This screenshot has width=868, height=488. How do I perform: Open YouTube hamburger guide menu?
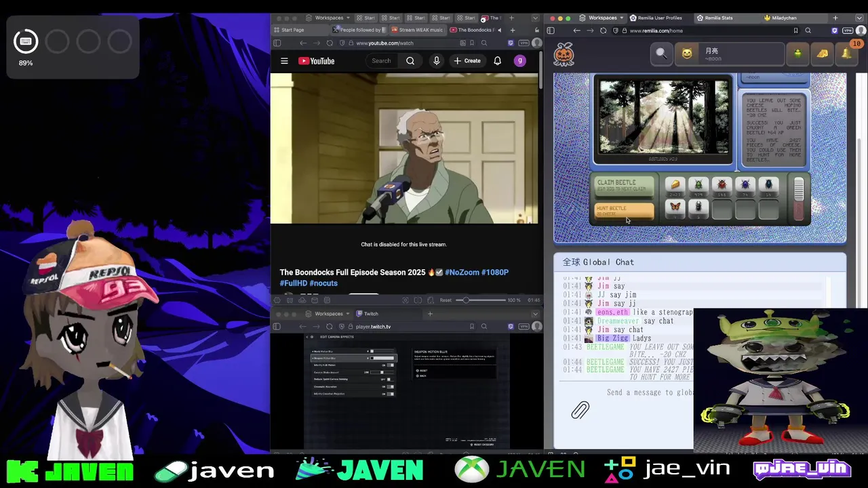[284, 61]
